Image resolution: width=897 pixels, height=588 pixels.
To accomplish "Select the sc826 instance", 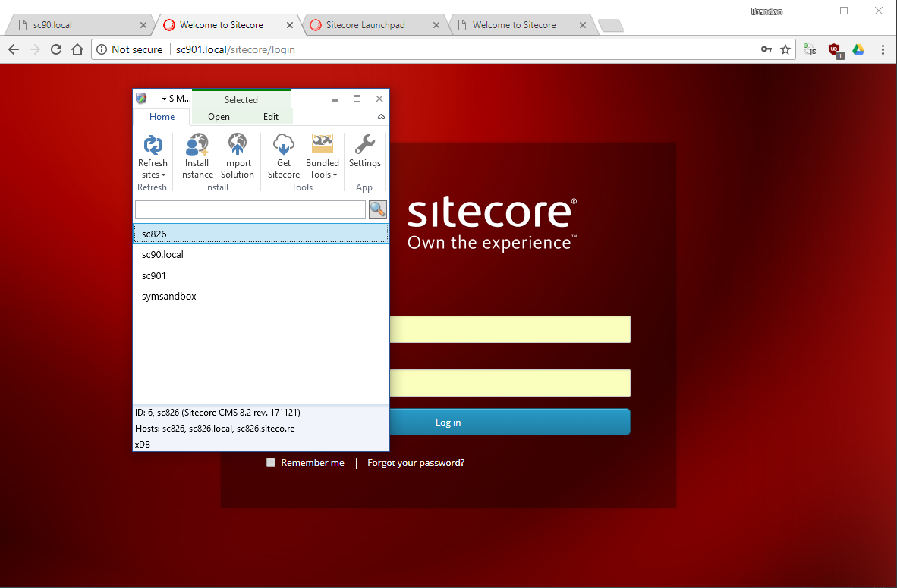I will click(261, 234).
